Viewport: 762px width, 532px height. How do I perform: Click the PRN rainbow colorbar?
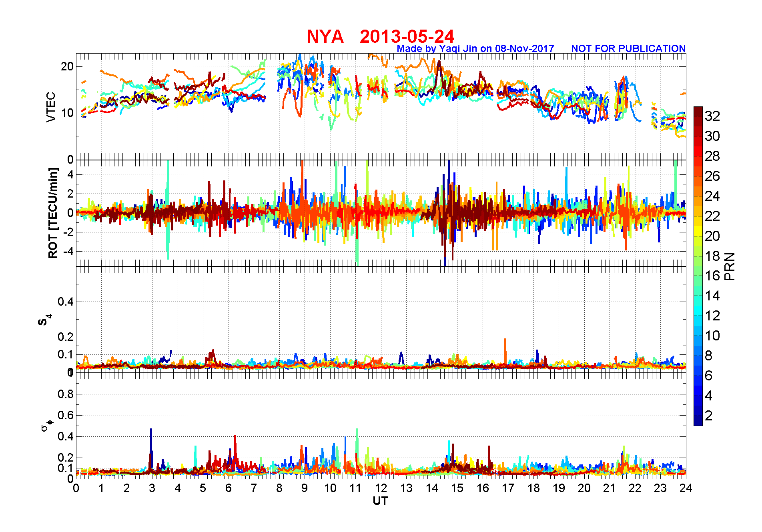(698, 266)
